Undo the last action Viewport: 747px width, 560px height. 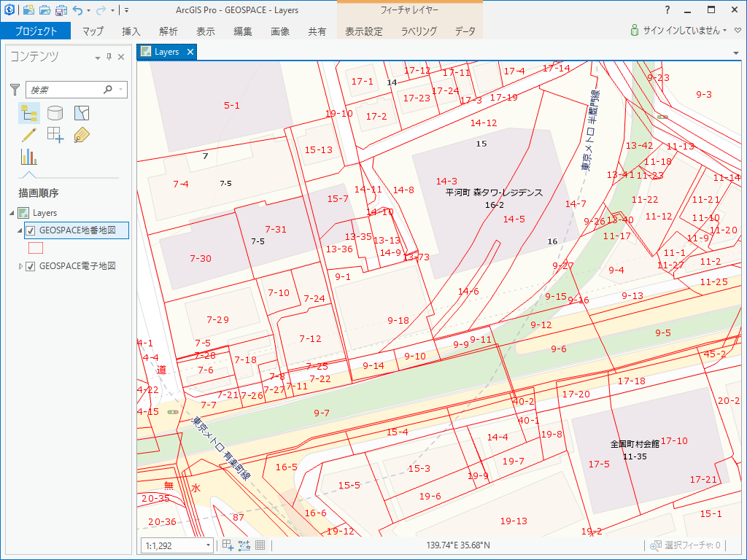click(x=77, y=10)
